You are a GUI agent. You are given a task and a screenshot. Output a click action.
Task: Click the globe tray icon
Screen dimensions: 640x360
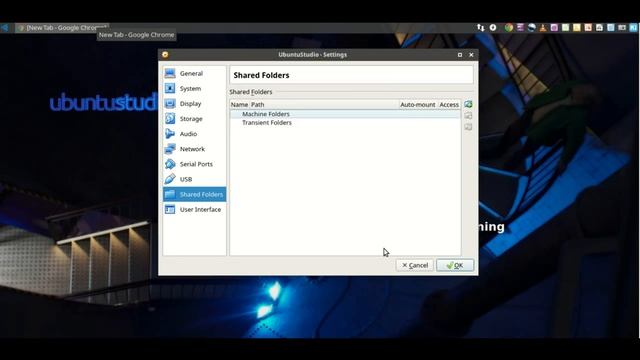(531, 27)
